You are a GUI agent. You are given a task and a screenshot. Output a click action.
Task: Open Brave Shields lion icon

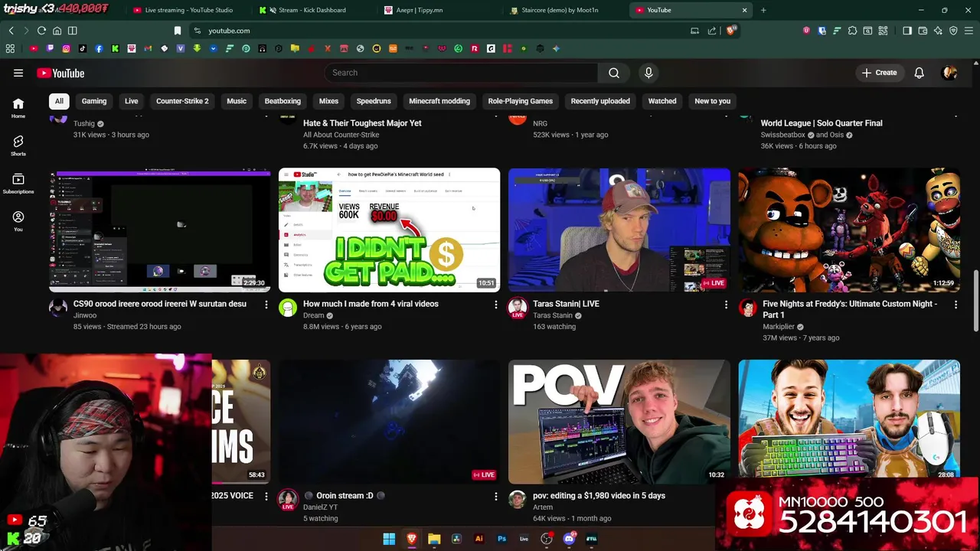pyautogui.click(x=731, y=31)
